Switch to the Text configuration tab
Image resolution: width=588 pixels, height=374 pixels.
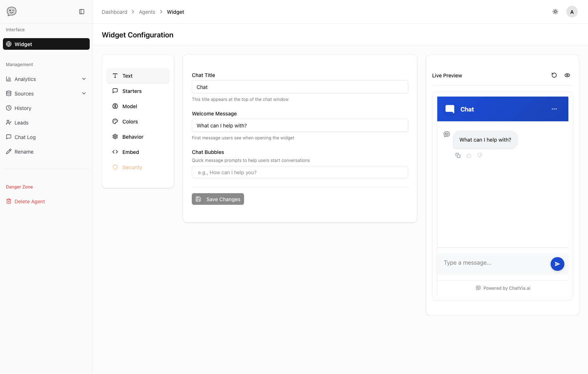click(x=138, y=76)
